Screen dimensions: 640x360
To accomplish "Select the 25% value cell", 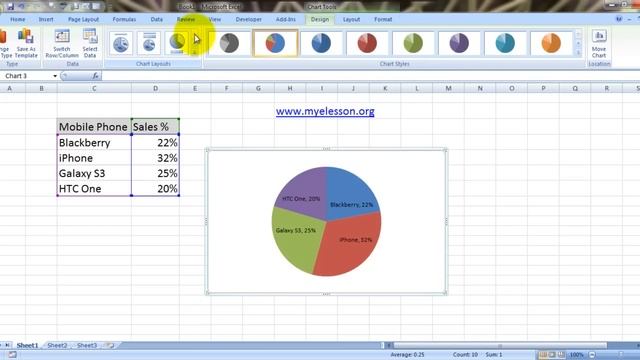I will [x=155, y=173].
